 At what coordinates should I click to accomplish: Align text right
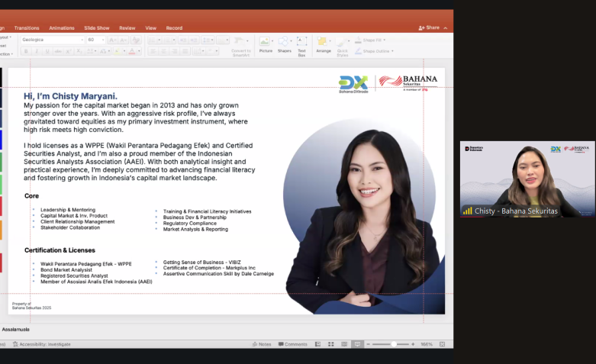[175, 51]
